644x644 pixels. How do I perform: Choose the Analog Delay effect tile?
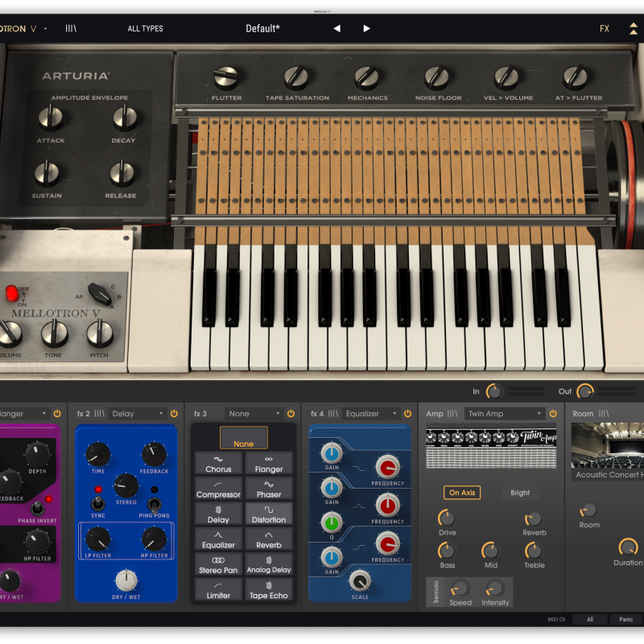coord(269,564)
